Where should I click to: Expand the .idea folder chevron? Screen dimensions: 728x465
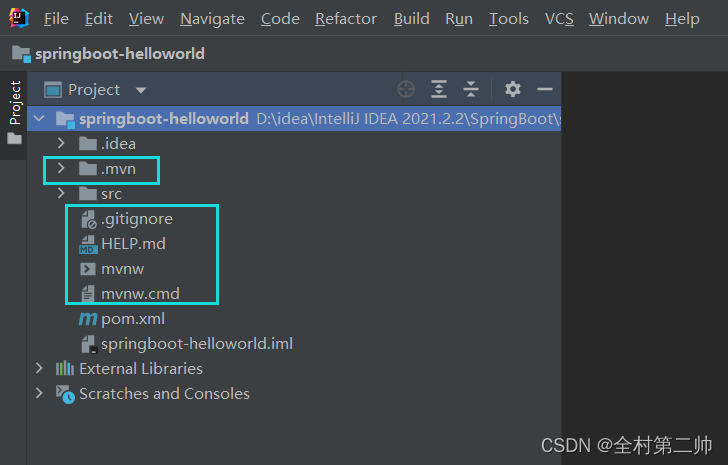click(61, 143)
